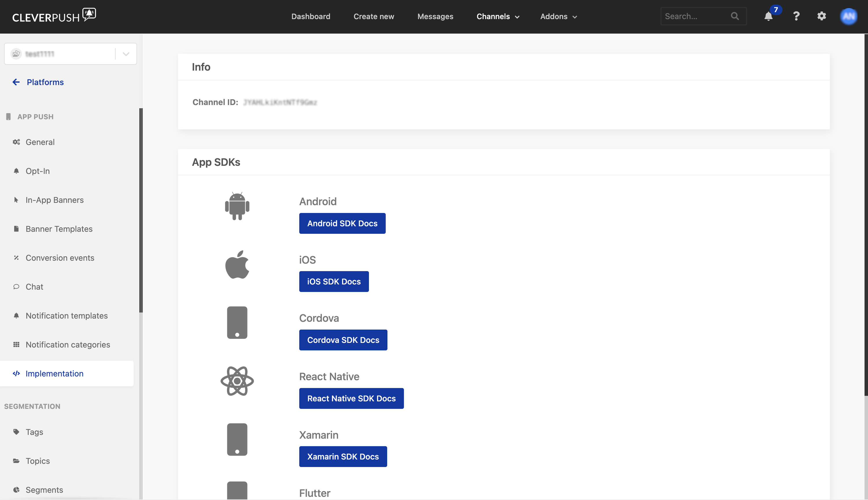Open the Cordova SDK Docs button
Viewport: 868px width, 500px height.
(343, 340)
